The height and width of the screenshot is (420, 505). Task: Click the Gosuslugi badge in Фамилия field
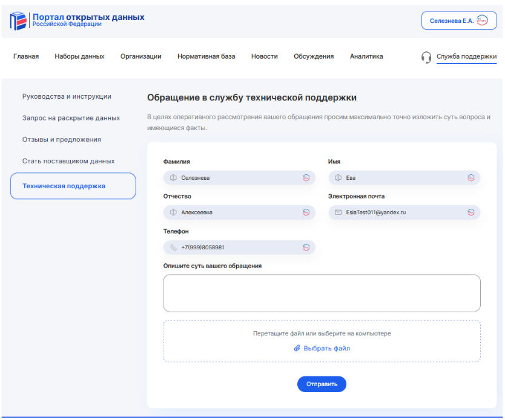[306, 178]
